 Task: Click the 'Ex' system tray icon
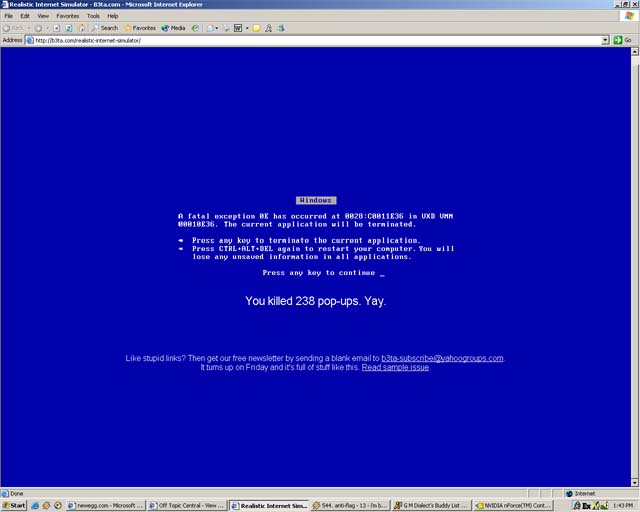pos(587,505)
